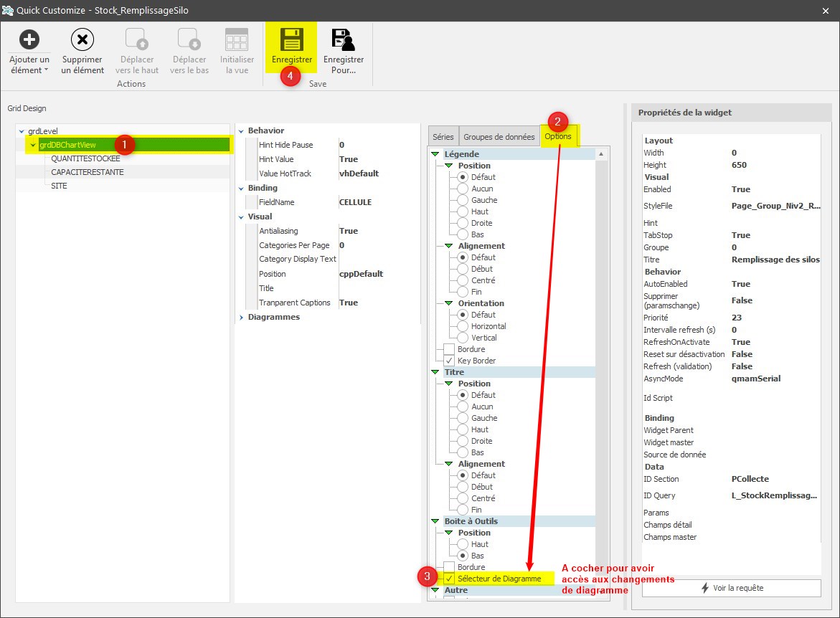The width and height of the screenshot is (840, 618).
Task: Click the Supprimer un élément icon
Action: point(82,39)
